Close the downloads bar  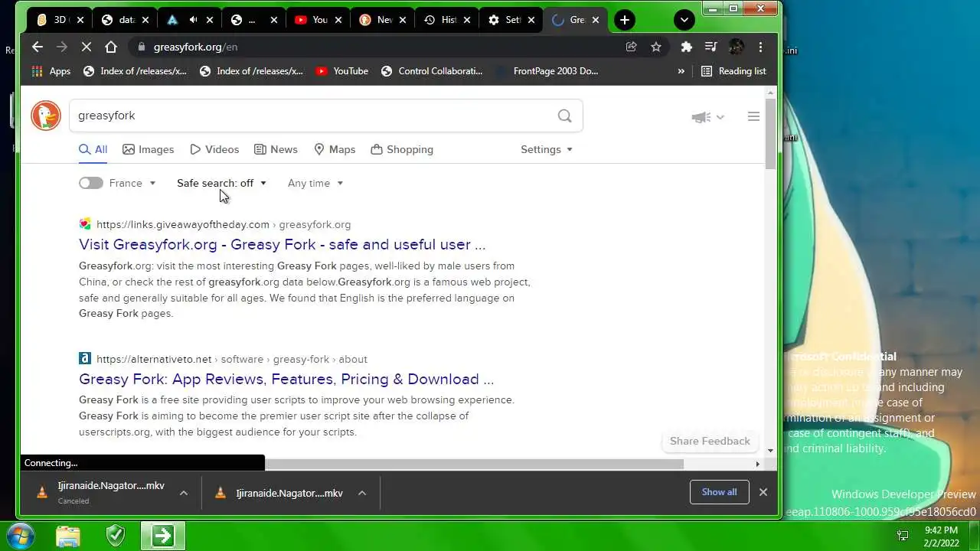tap(763, 492)
